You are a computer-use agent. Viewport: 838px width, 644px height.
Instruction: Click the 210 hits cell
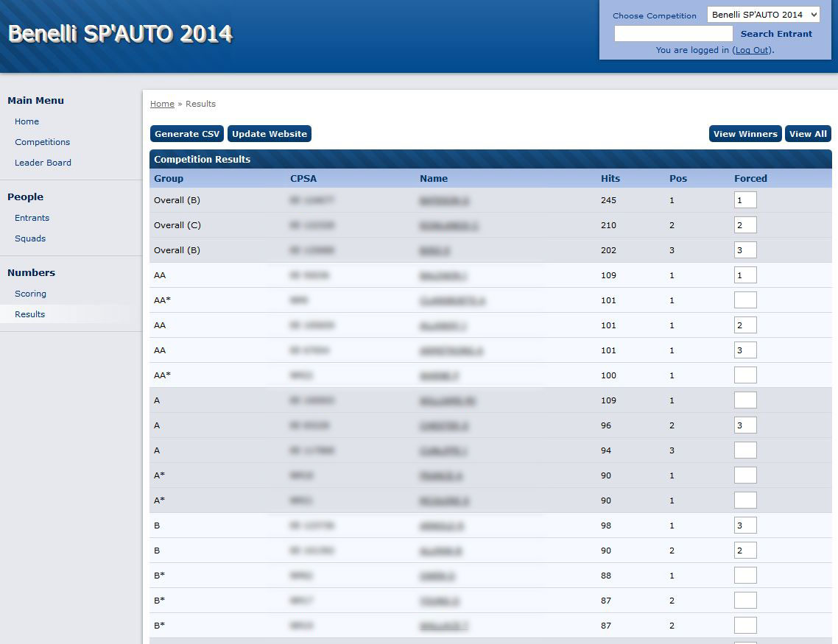click(608, 225)
